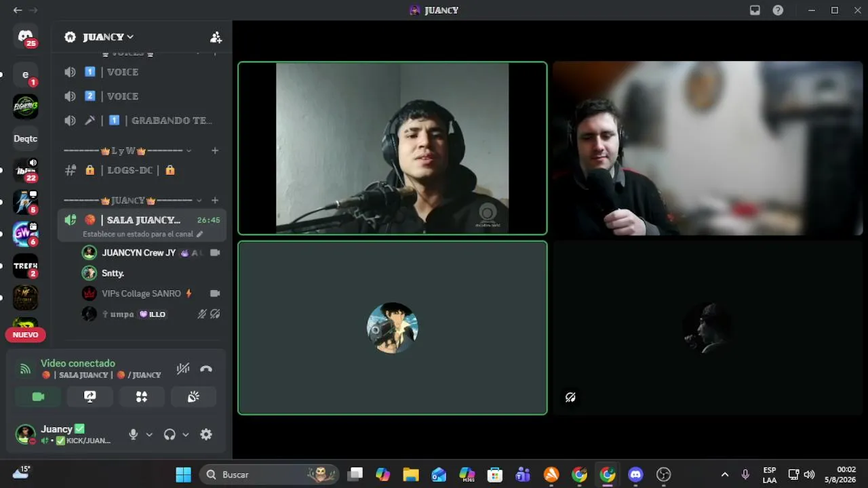Open the ESP LAA input language switcher

[x=769, y=474]
